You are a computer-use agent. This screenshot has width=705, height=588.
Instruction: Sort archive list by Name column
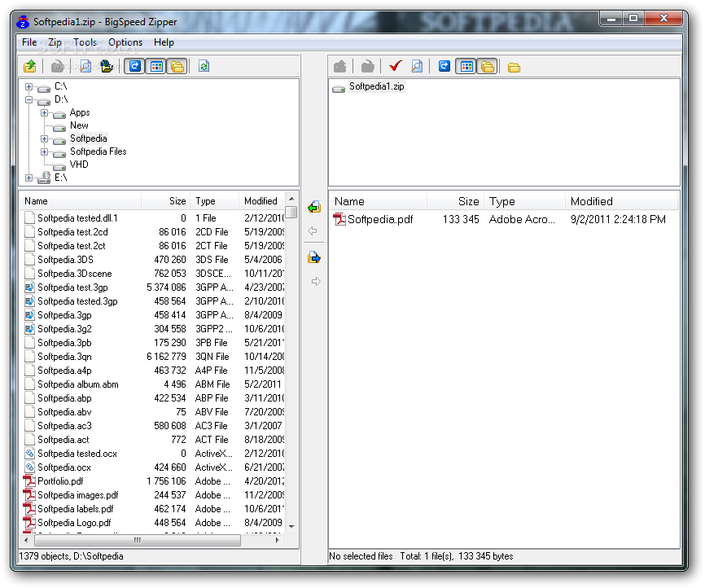pos(378,201)
